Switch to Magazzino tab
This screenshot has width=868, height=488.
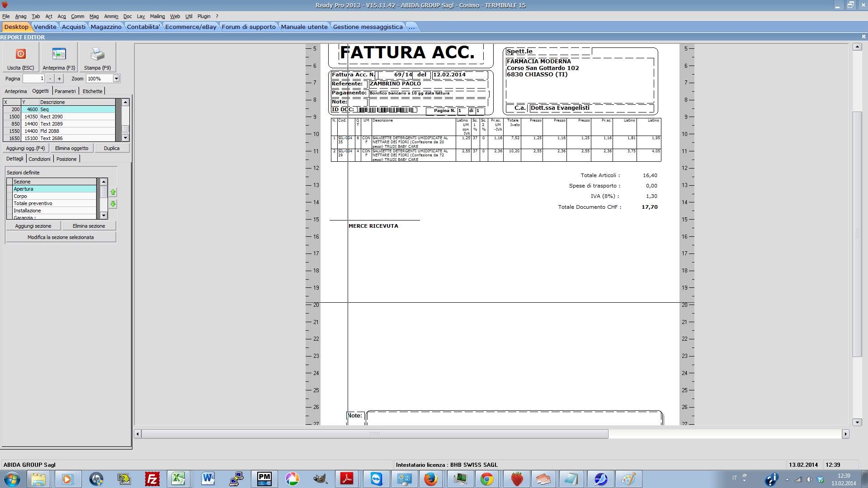coord(106,27)
